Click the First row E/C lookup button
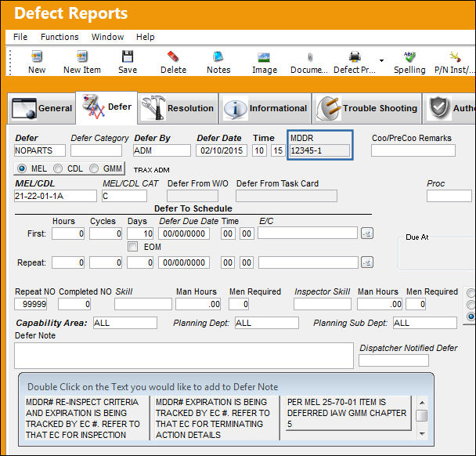The height and width of the screenshot is (456, 476). tap(367, 233)
